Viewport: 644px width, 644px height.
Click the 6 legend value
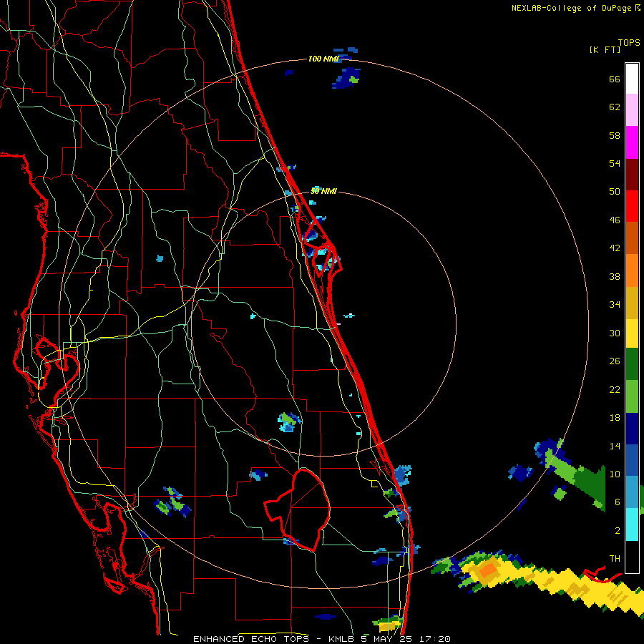618,502
